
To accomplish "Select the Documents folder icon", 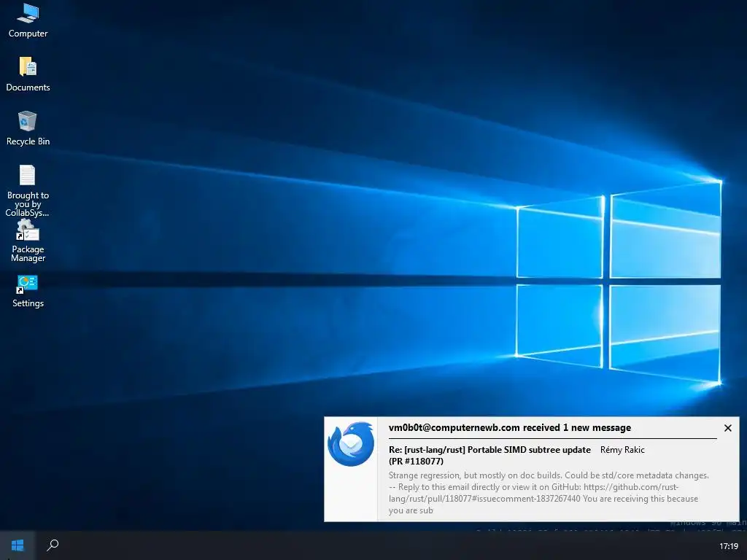I will click(28, 74).
